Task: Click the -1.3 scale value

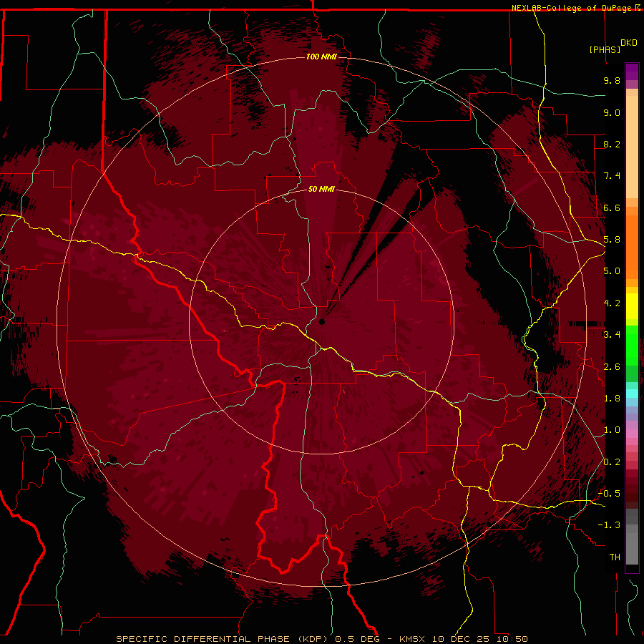Action: (609, 525)
